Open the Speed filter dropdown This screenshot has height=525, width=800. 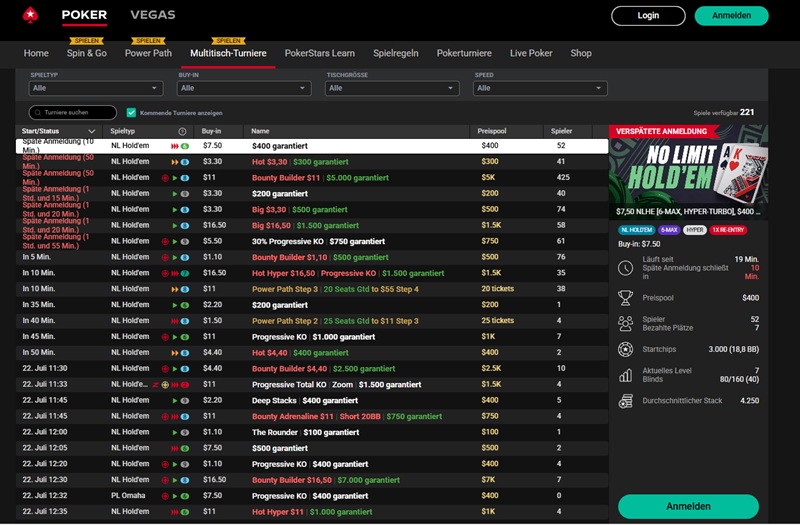[x=539, y=88]
